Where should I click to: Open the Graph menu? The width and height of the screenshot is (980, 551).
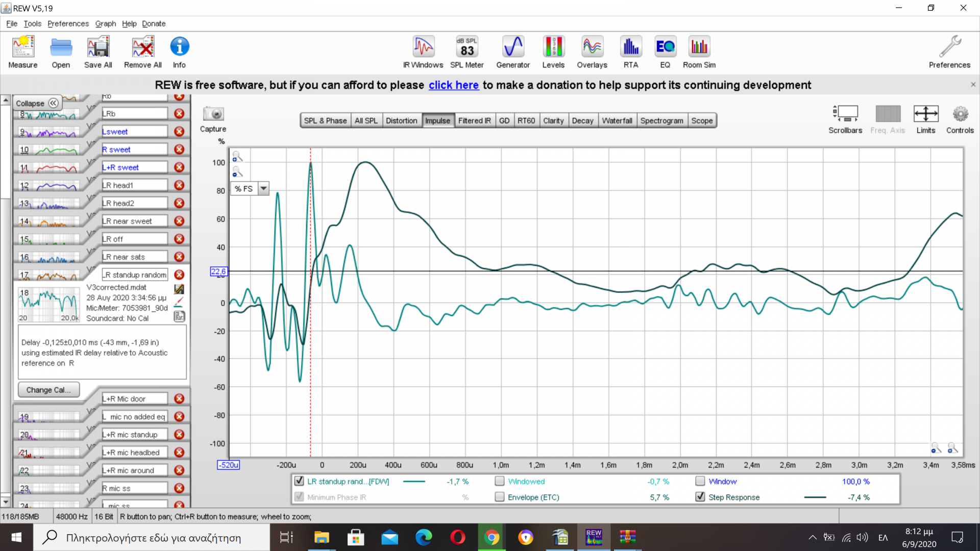pyautogui.click(x=105, y=23)
